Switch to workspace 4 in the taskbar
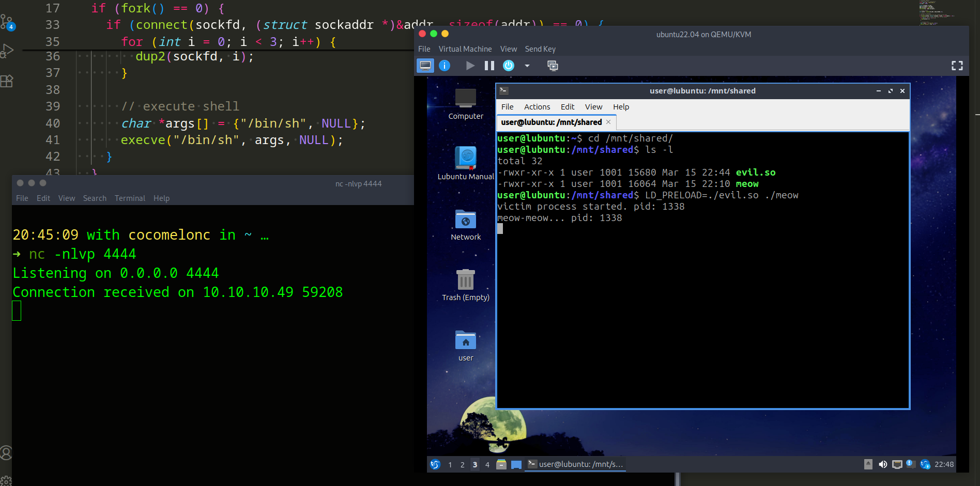980x486 pixels. pyautogui.click(x=487, y=464)
